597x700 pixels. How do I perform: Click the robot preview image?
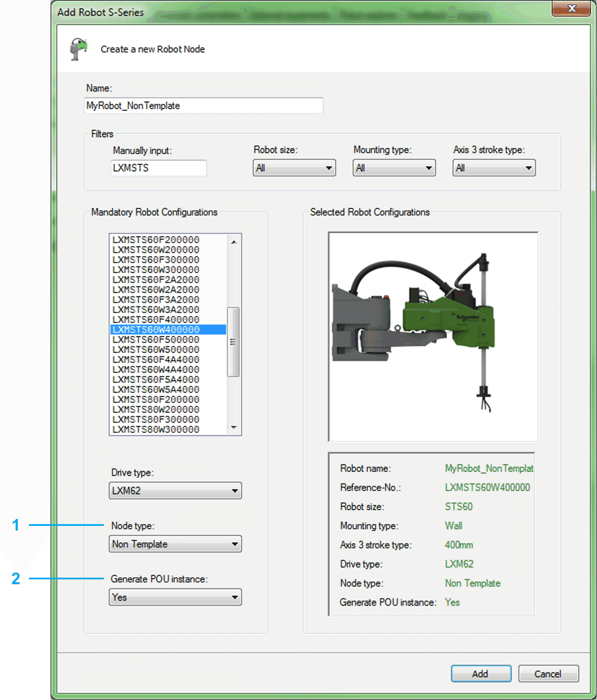coord(433,336)
